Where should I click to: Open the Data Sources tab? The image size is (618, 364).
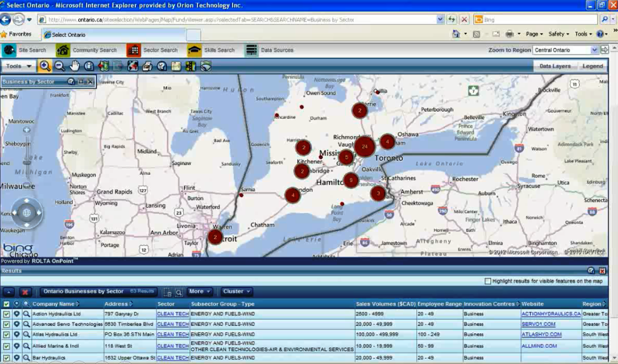pyautogui.click(x=269, y=50)
